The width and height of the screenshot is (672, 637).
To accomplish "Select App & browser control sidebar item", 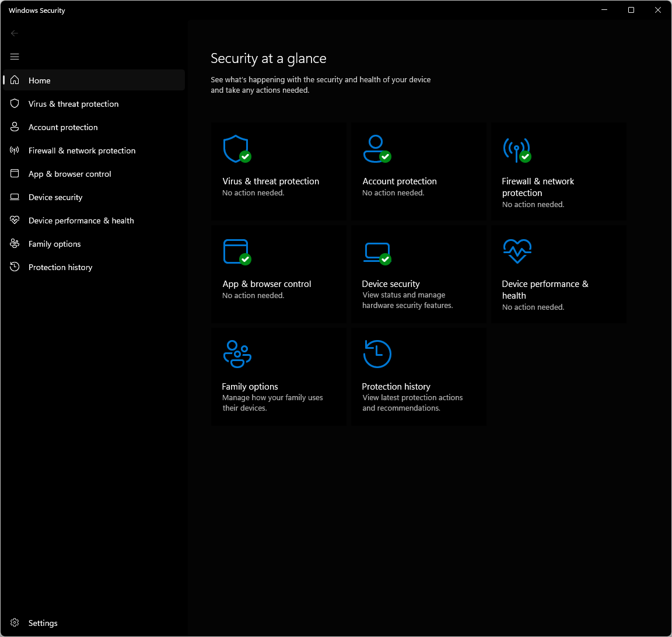I will [69, 174].
